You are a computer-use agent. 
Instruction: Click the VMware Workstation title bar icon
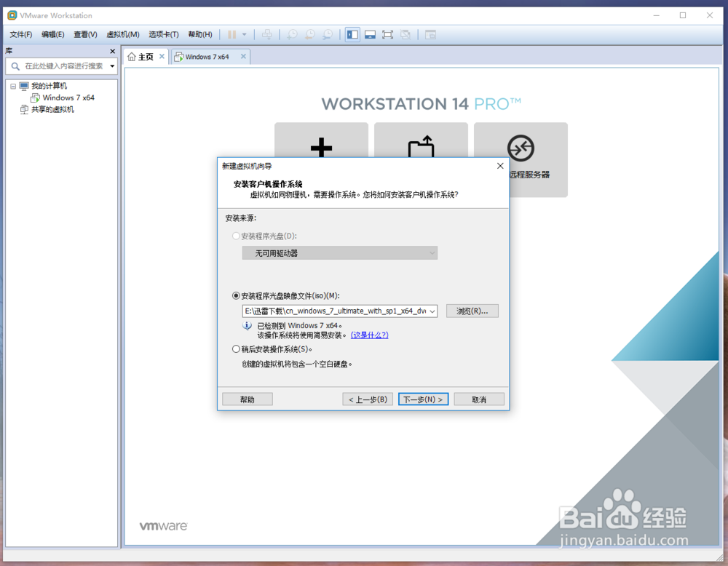tap(12, 15)
